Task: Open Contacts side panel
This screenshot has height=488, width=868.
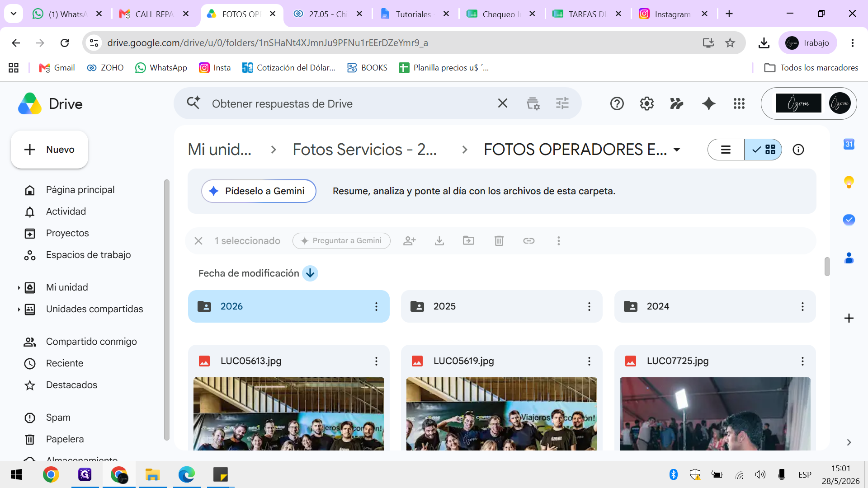Action: tap(849, 258)
